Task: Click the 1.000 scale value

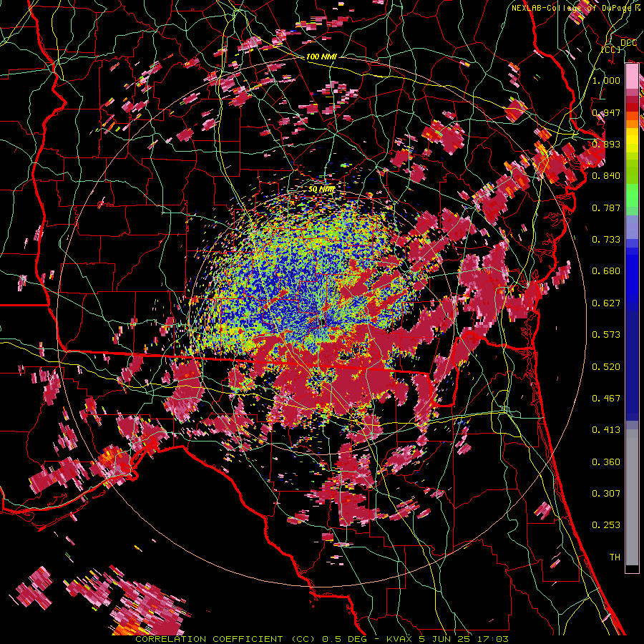Action: pyautogui.click(x=606, y=80)
